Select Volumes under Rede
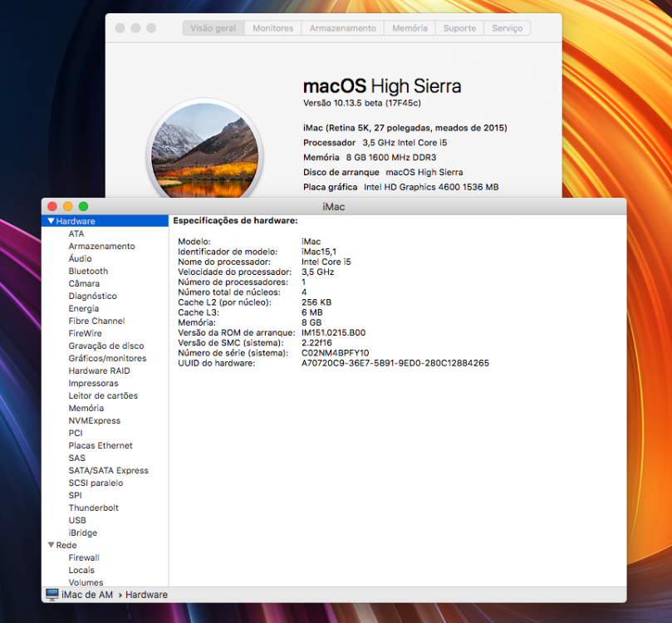Image resolution: width=672 pixels, height=623 pixels. 86,582
